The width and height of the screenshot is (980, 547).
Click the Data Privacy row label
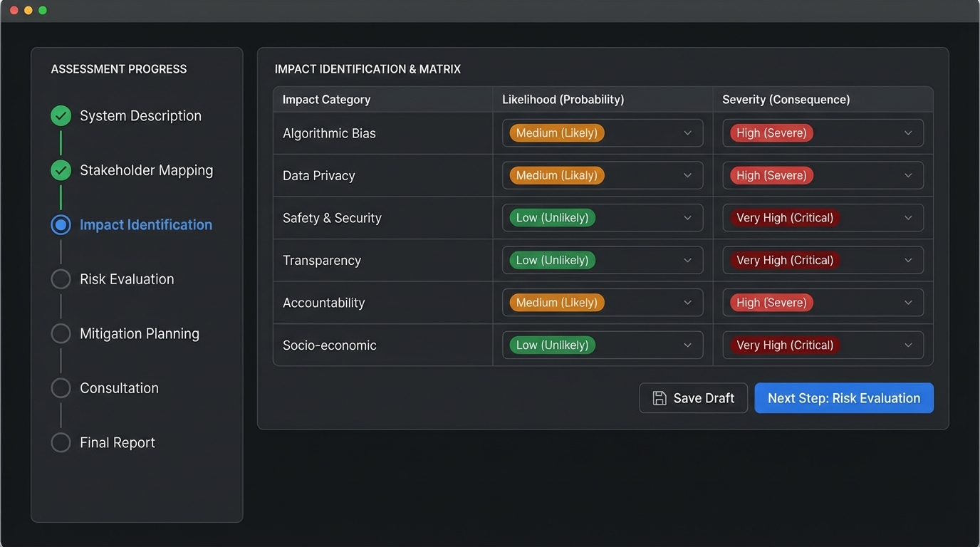(318, 175)
